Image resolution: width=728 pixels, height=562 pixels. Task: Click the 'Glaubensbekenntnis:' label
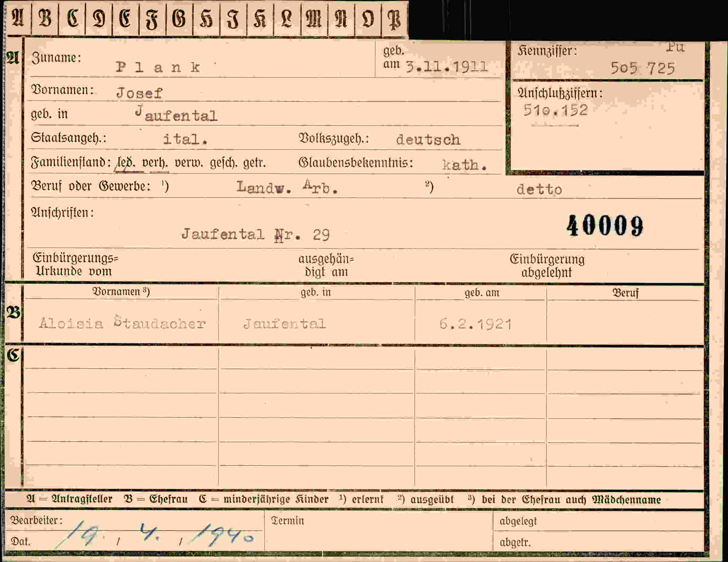[356, 162]
